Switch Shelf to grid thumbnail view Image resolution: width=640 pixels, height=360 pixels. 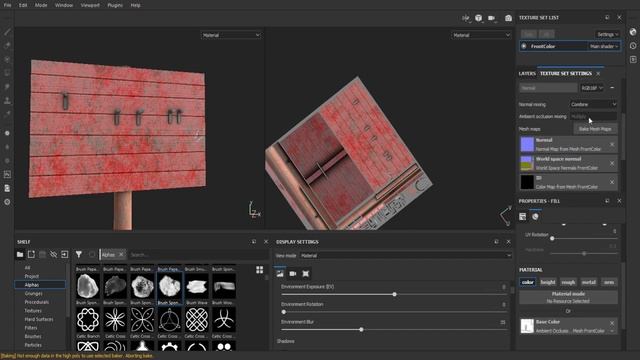[260, 270]
